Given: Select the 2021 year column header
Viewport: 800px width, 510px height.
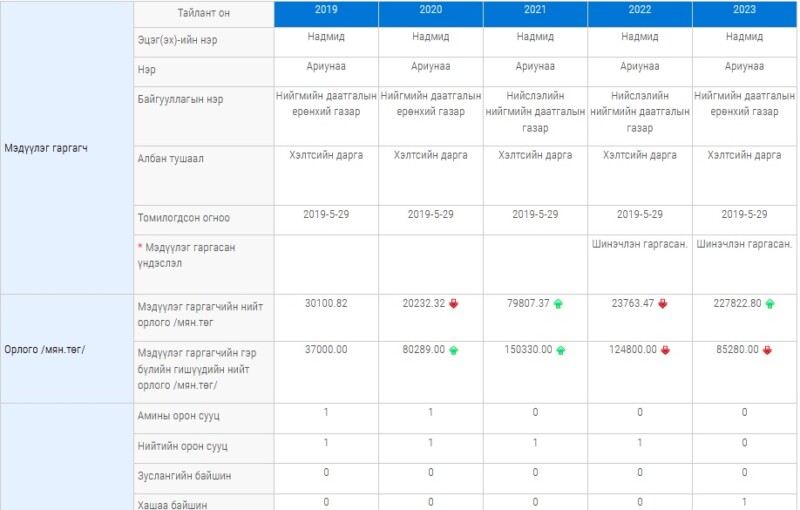Looking at the screenshot, I should tap(535, 13).
